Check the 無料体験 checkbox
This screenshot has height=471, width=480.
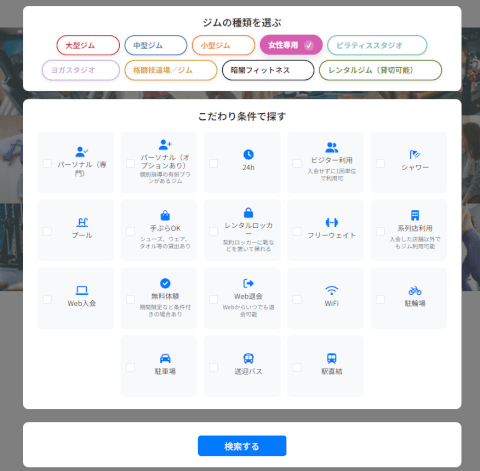click(x=130, y=299)
